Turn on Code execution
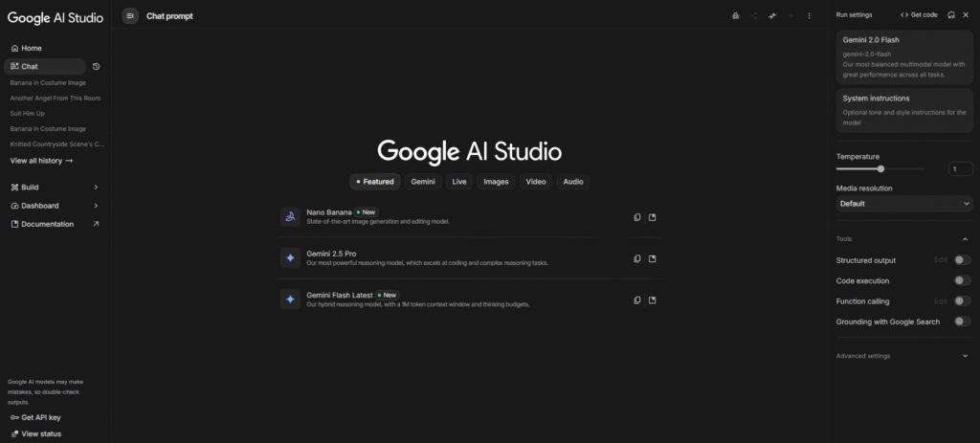980x443 pixels. 961,280
